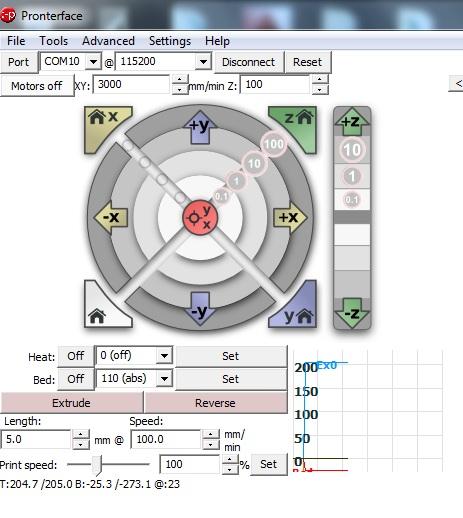Open the COM10 port dropdown
Image resolution: width=463 pixels, height=518 pixels.
(x=93, y=62)
